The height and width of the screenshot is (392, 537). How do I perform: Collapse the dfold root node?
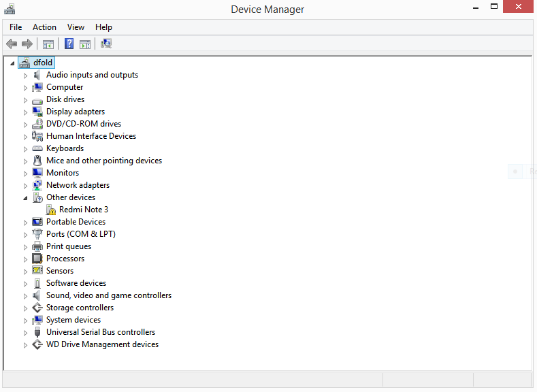pos(12,63)
